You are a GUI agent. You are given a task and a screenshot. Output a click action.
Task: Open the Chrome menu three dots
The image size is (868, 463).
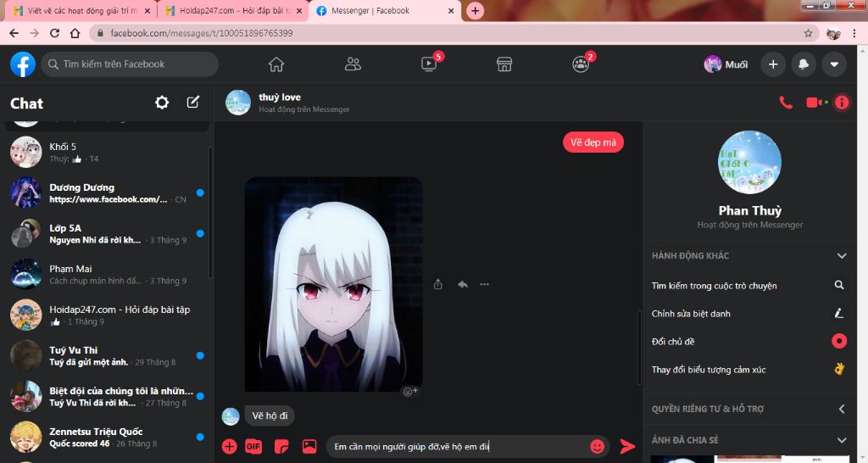click(854, 33)
